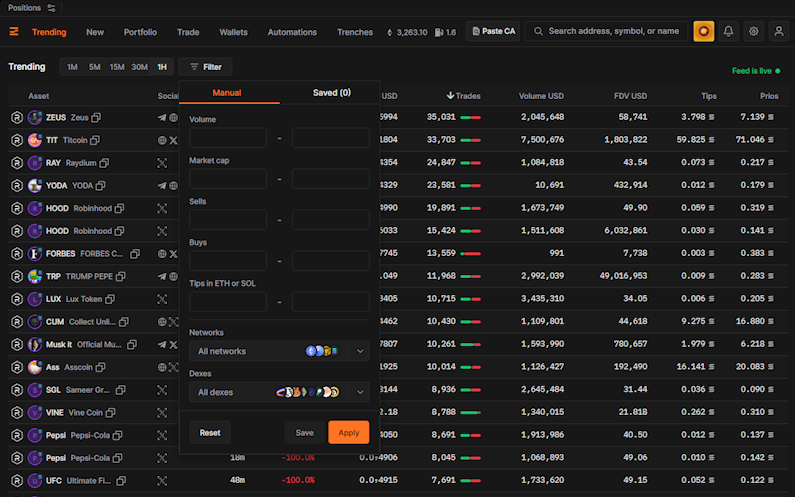
Task: Click the Reset button
Action: (x=210, y=433)
